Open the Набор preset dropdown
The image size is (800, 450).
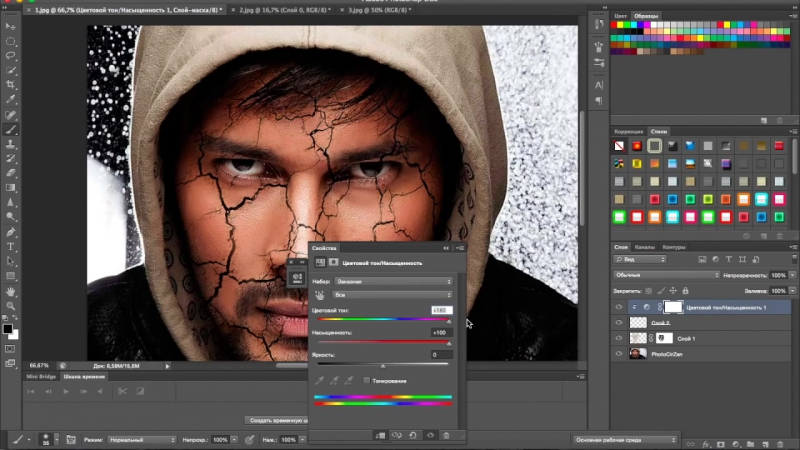[x=392, y=281]
